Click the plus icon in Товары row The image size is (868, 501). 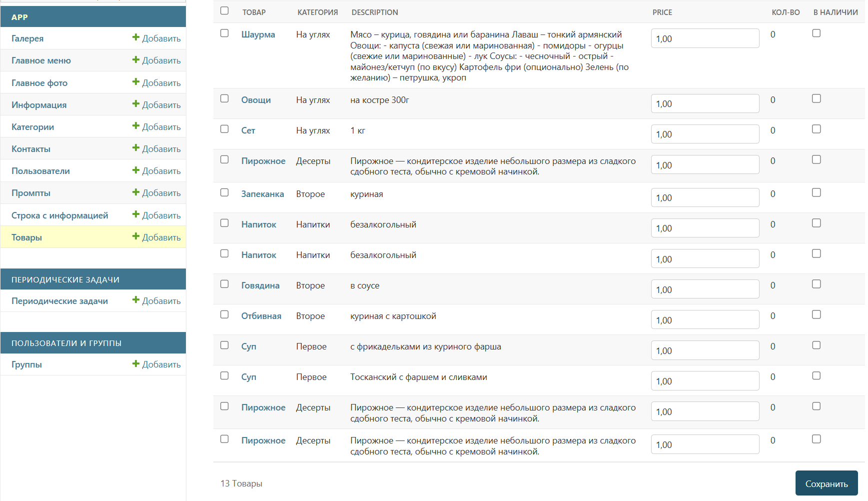(x=136, y=236)
